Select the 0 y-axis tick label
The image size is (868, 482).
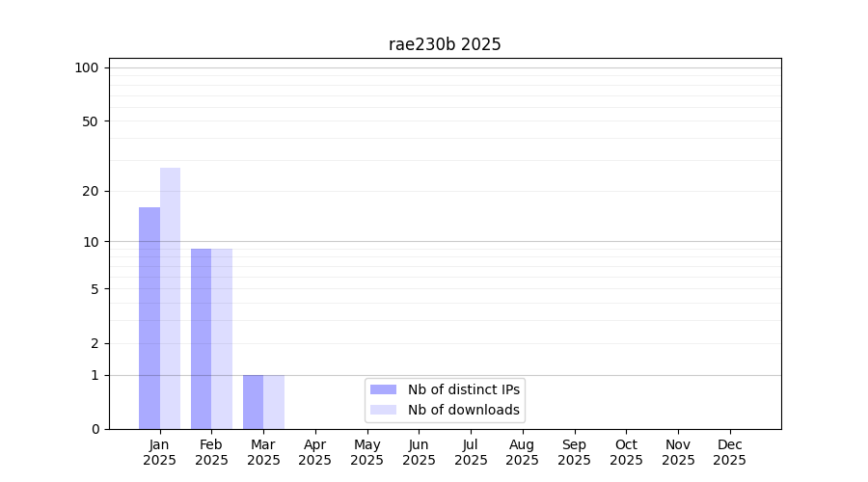[95, 429]
